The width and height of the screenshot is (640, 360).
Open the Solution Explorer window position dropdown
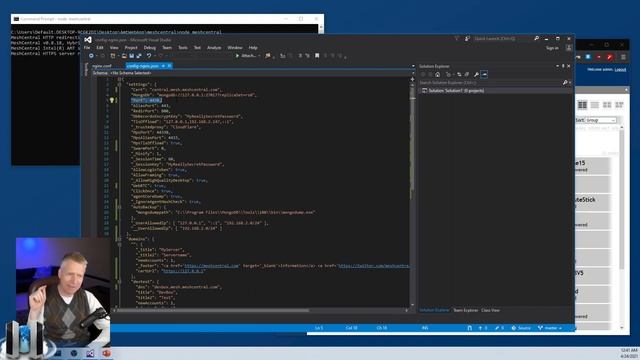558,66
